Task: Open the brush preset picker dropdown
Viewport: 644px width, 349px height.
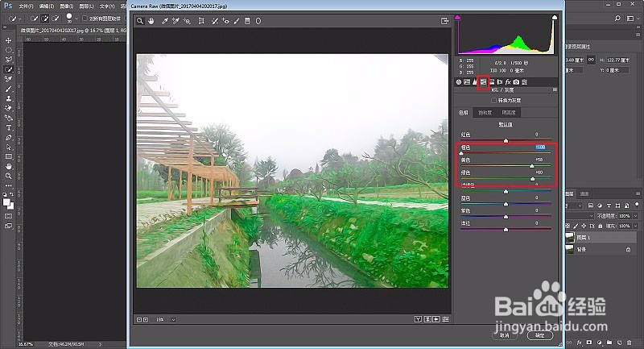Action: pos(76,19)
